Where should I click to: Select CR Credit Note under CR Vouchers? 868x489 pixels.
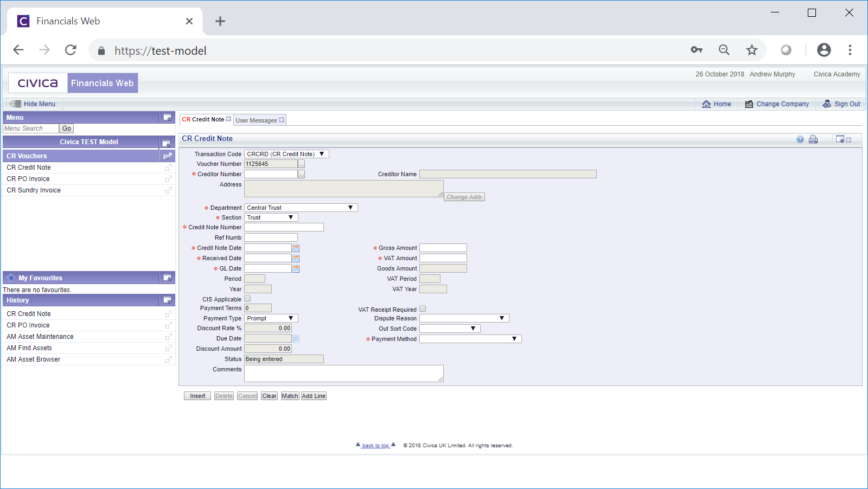pyautogui.click(x=29, y=168)
